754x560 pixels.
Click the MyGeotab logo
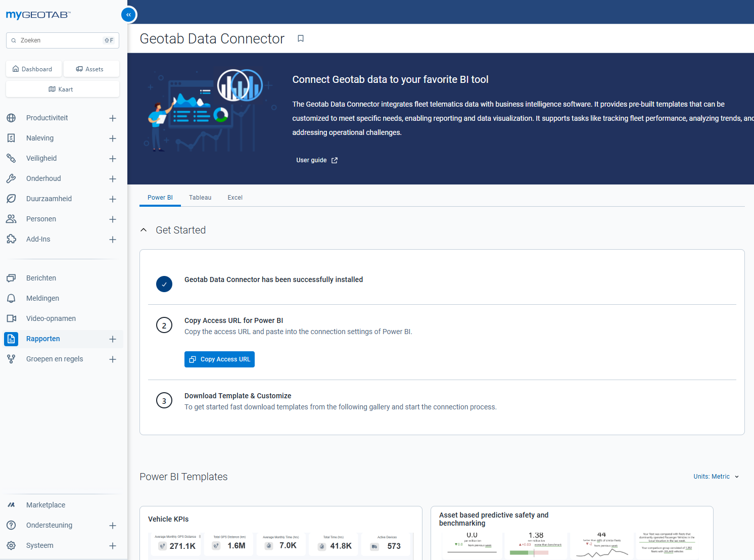pyautogui.click(x=38, y=15)
